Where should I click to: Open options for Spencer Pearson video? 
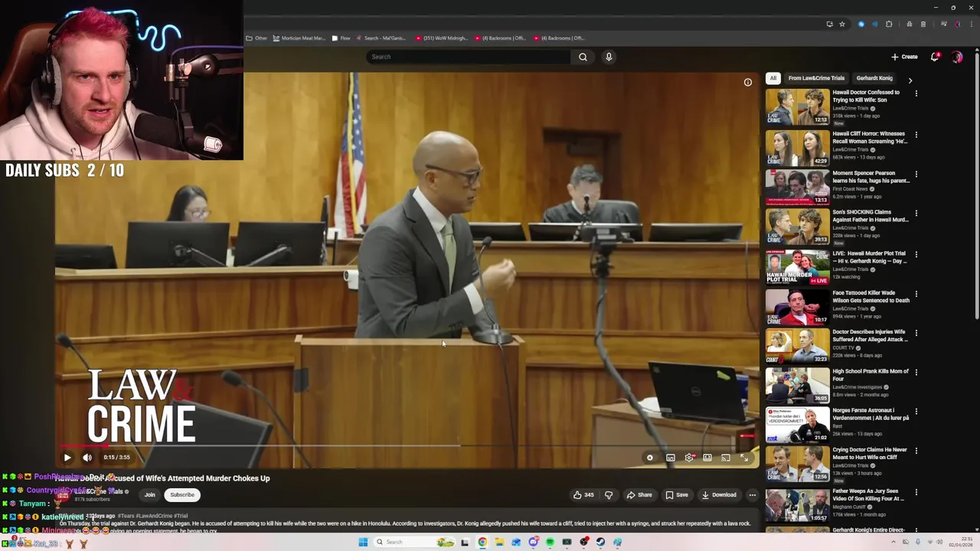click(916, 174)
